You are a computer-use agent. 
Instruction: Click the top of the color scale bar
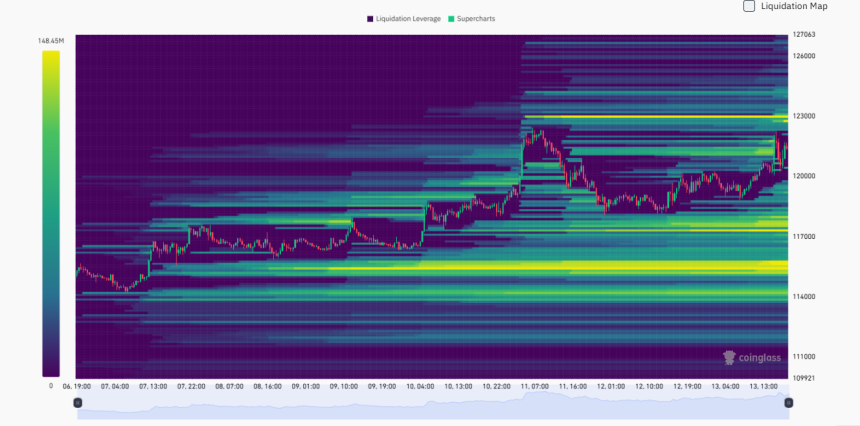tap(51, 55)
